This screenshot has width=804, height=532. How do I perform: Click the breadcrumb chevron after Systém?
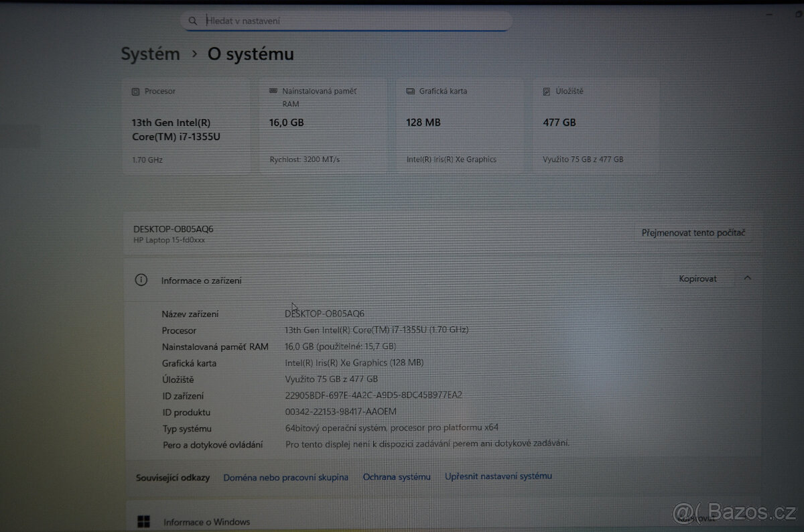click(x=194, y=54)
